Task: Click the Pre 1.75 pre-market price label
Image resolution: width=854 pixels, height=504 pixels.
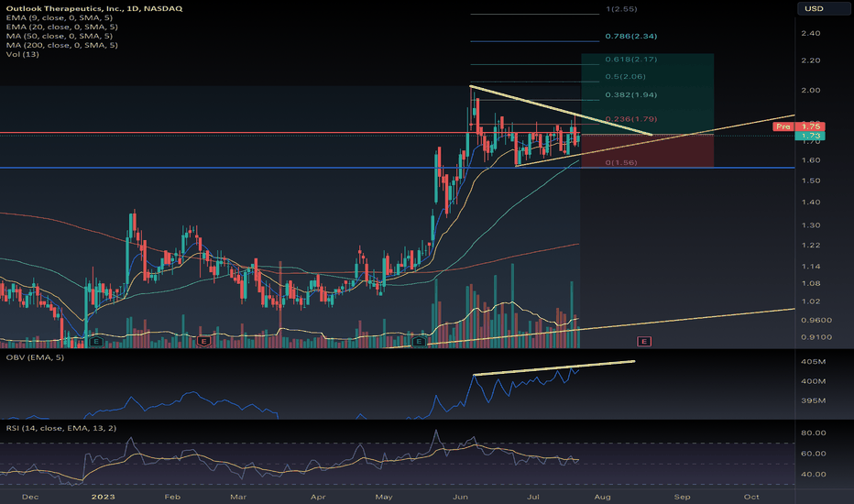Action: pos(798,126)
